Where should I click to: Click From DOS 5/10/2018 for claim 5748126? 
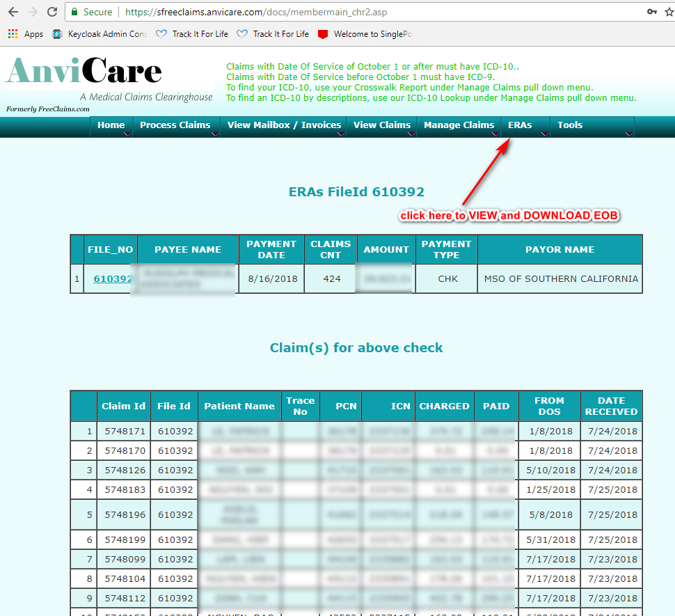[550, 470]
